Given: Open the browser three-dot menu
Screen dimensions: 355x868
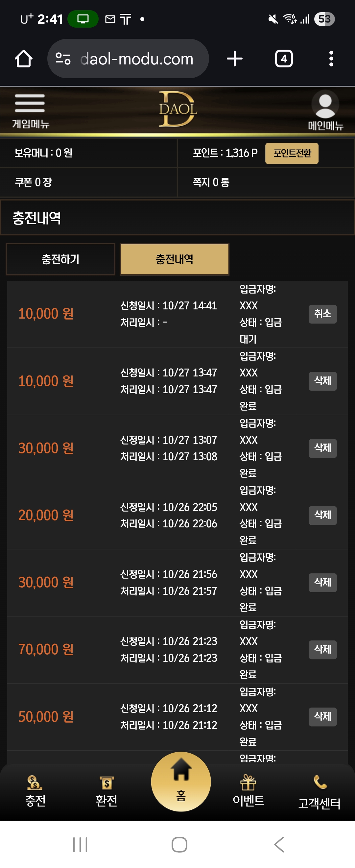Looking at the screenshot, I should click(331, 59).
